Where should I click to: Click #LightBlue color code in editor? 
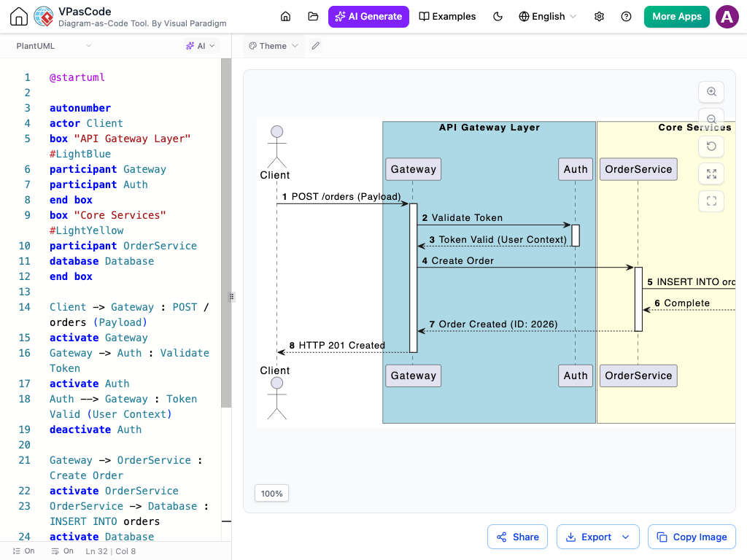pyautogui.click(x=80, y=154)
